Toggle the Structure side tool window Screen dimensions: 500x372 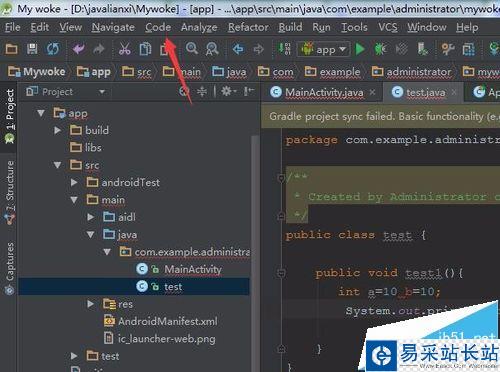coord(10,192)
